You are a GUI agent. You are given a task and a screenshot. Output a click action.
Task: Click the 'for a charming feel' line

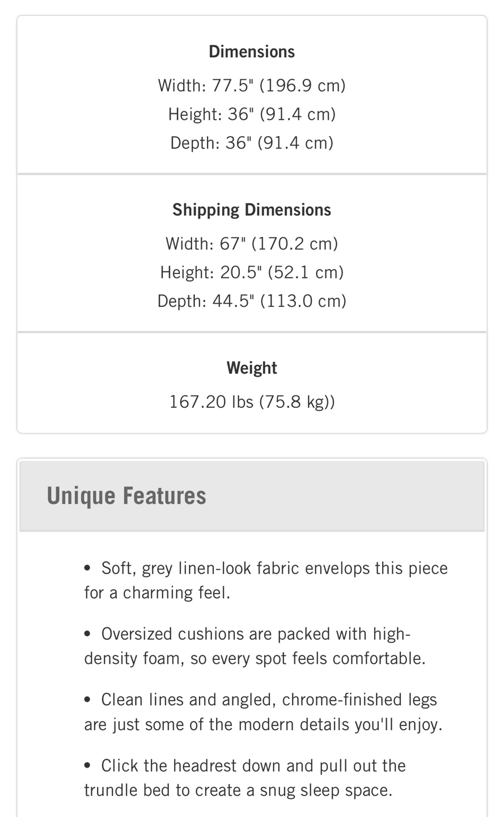click(158, 593)
